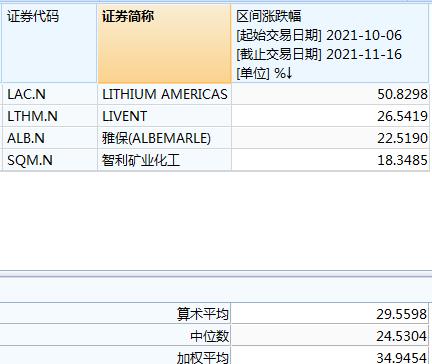Click the 智利矿业化工 name cell
The image size is (432, 364).
click(x=164, y=160)
